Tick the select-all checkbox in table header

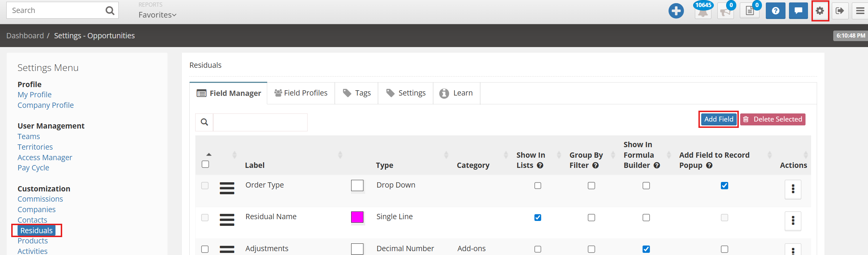click(x=205, y=164)
